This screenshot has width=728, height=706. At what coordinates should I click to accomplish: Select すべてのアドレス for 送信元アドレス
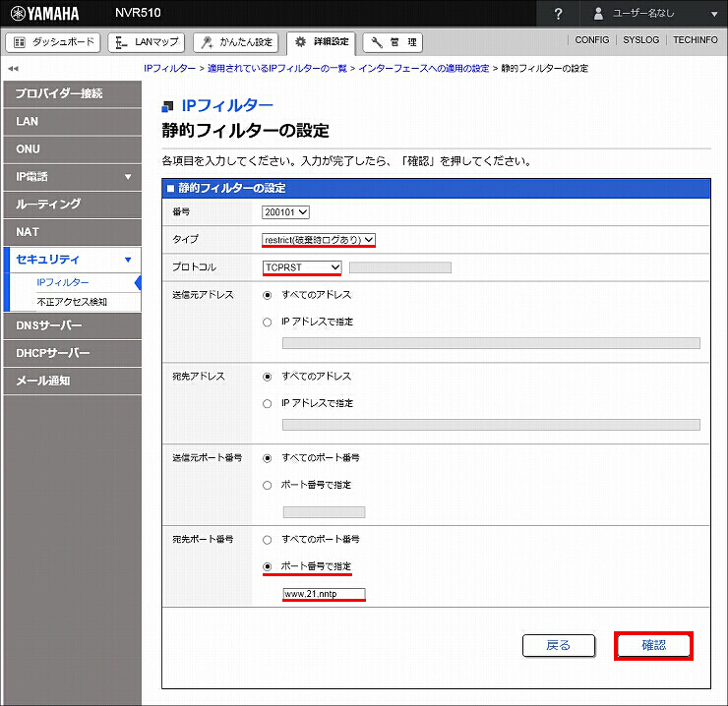[x=267, y=295]
